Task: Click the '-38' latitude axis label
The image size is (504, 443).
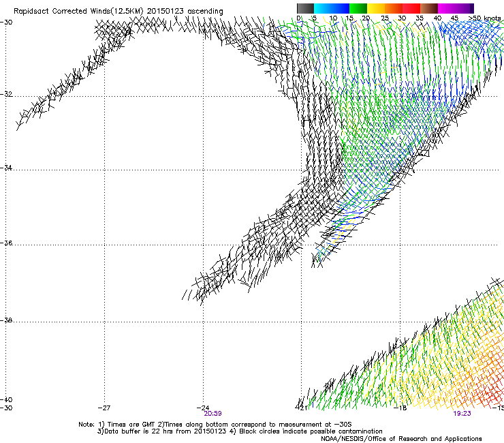Action: pyautogui.click(x=6, y=320)
